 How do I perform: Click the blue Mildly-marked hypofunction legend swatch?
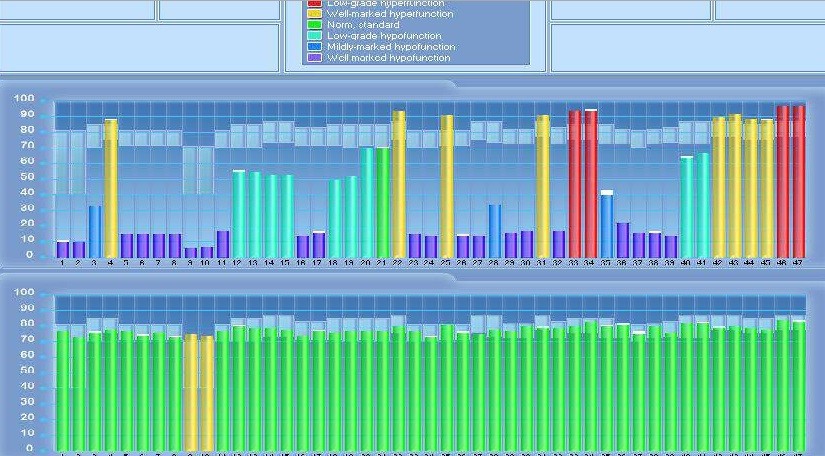coord(313,47)
